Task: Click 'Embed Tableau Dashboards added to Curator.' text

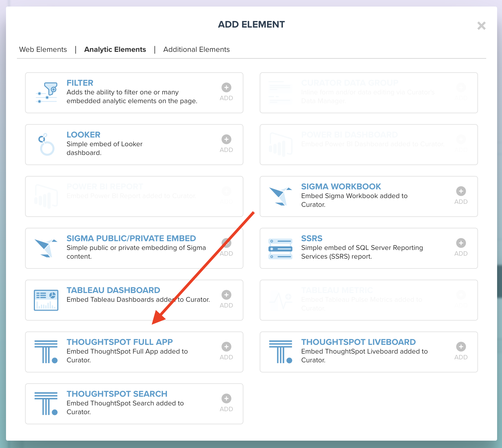Action: click(138, 300)
